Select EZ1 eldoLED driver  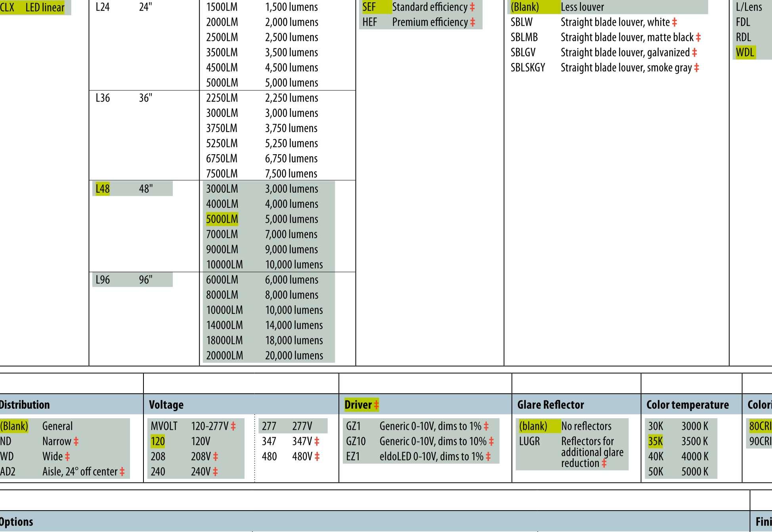pyautogui.click(x=353, y=456)
